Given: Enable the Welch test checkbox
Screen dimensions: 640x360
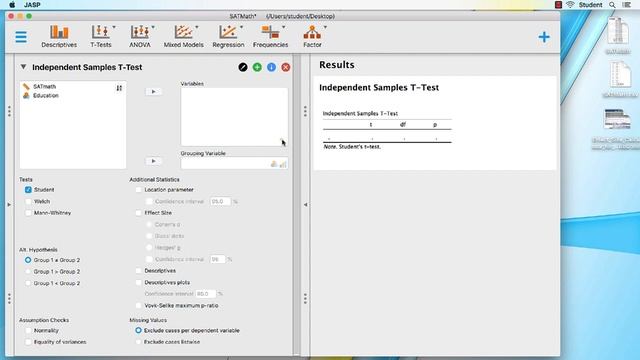Looking at the screenshot, I should (x=28, y=201).
